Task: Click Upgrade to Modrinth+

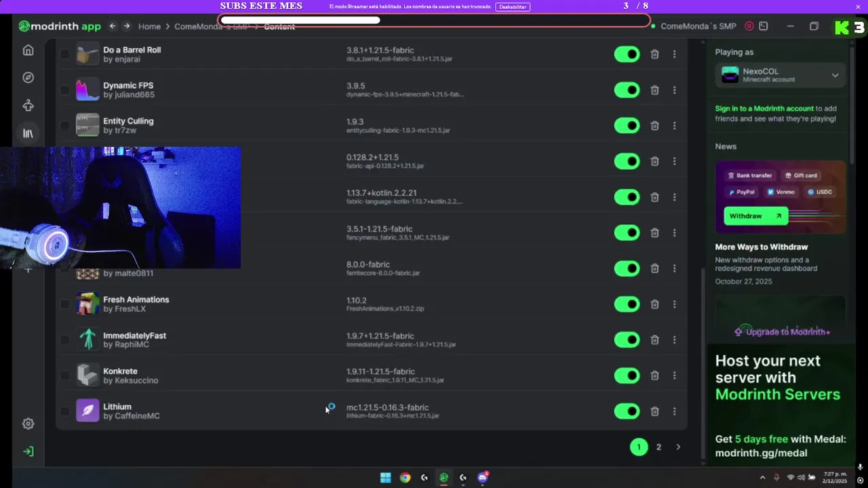Action: coord(782,332)
